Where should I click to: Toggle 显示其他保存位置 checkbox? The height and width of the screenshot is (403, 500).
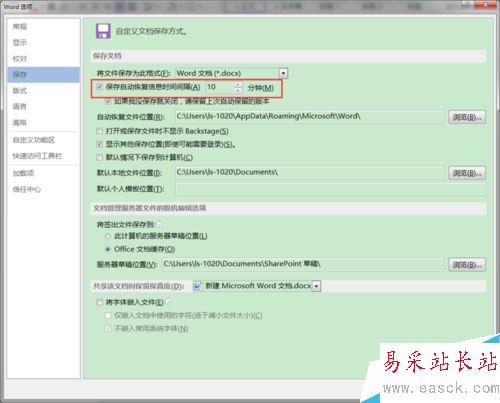[x=99, y=144]
